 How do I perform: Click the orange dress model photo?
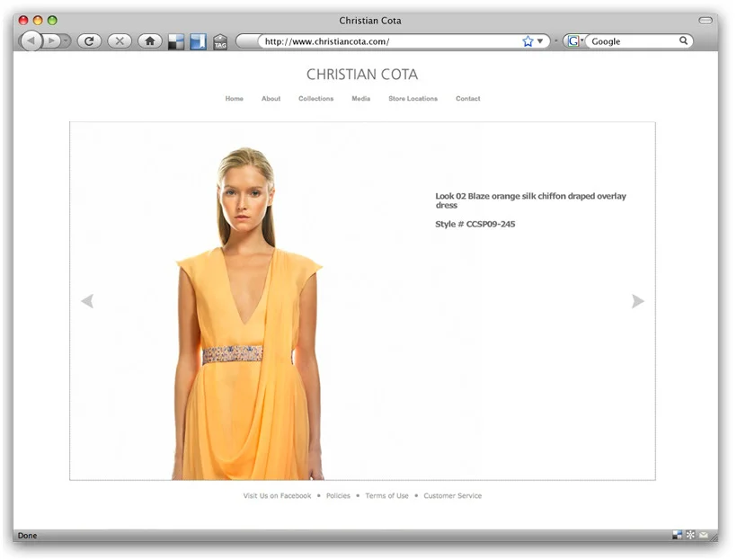pos(248,314)
